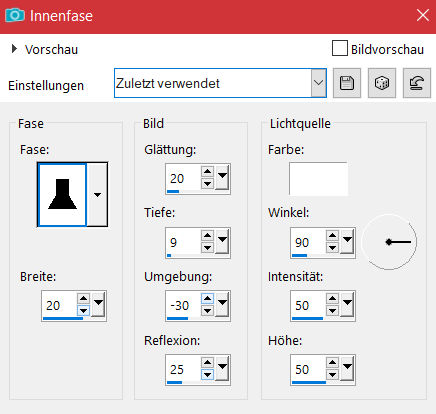This screenshot has height=414, width=436.
Task: Decrease Höhe value with down arrow
Action: point(332,375)
